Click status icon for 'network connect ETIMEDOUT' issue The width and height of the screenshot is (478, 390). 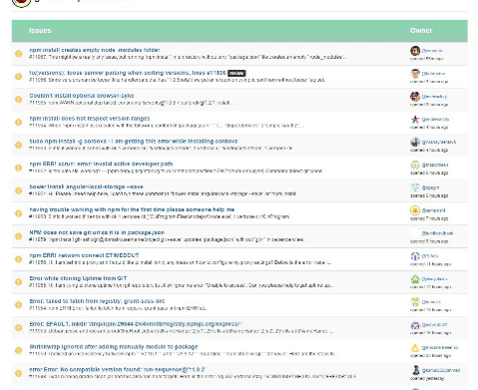point(19,259)
